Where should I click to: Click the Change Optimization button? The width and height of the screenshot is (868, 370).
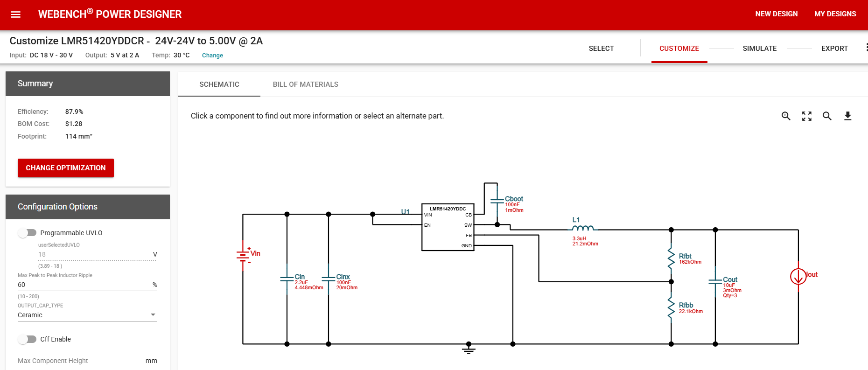click(x=66, y=168)
